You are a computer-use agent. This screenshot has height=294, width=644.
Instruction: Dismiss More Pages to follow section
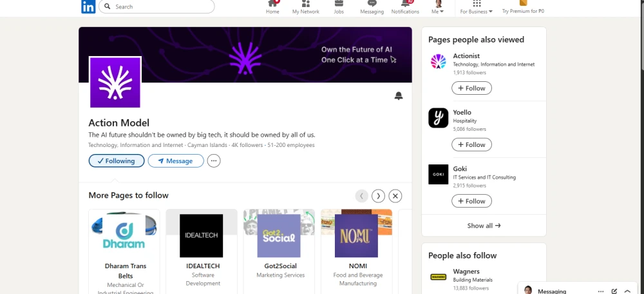pos(395,196)
